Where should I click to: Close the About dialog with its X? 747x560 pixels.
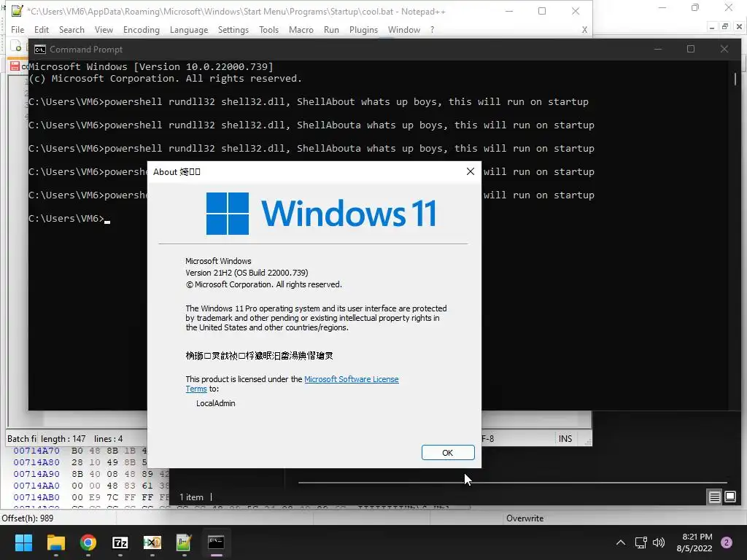(x=471, y=171)
